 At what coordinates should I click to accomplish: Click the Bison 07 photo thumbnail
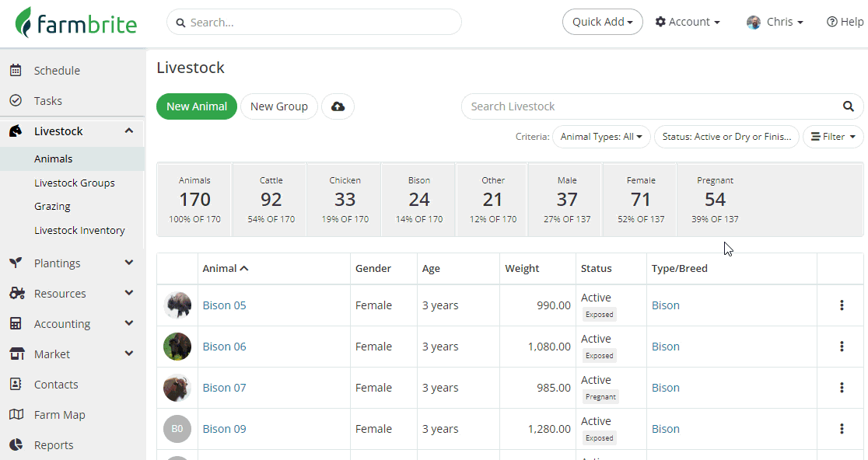pos(177,388)
